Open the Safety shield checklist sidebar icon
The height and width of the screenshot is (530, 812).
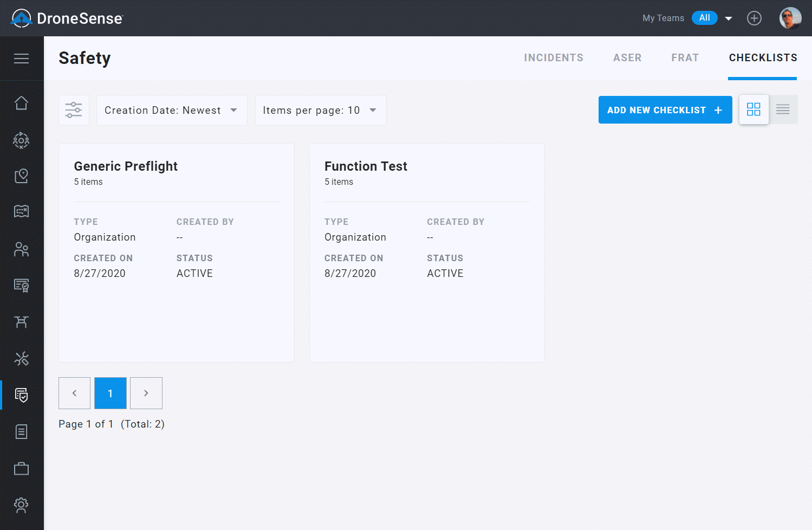pyautogui.click(x=22, y=395)
